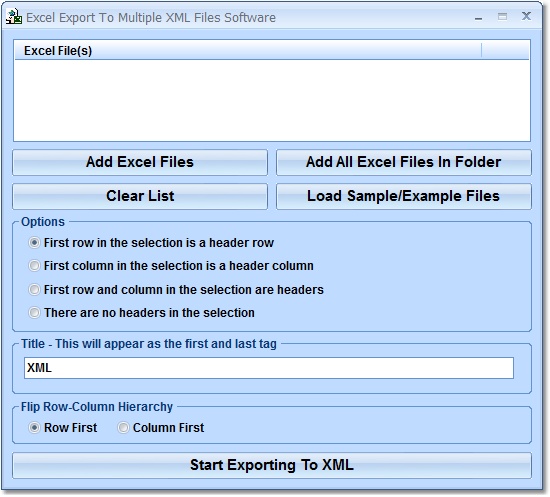Image resolution: width=550 pixels, height=497 pixels.
Task: Click Start Exporting To XML
Action: click(272, 465)
